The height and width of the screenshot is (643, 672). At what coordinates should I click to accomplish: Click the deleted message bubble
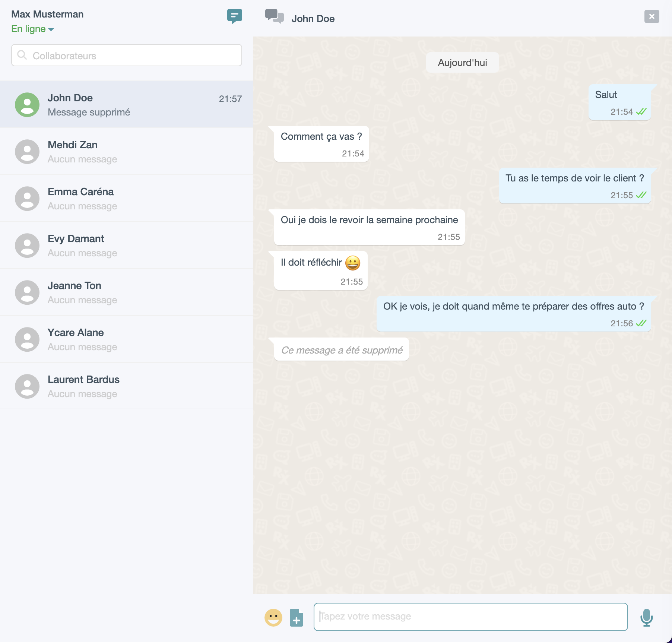pyautogui.click(x=342, y=350)
